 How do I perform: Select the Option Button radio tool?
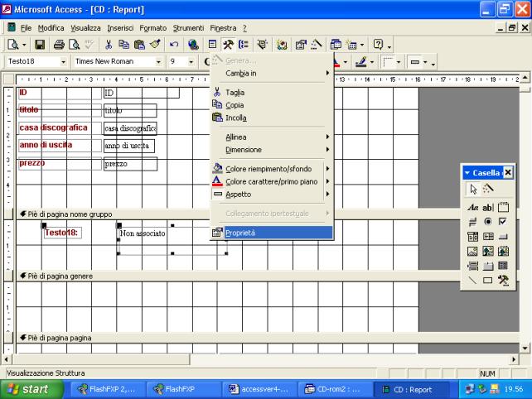(x=487, y=222)
